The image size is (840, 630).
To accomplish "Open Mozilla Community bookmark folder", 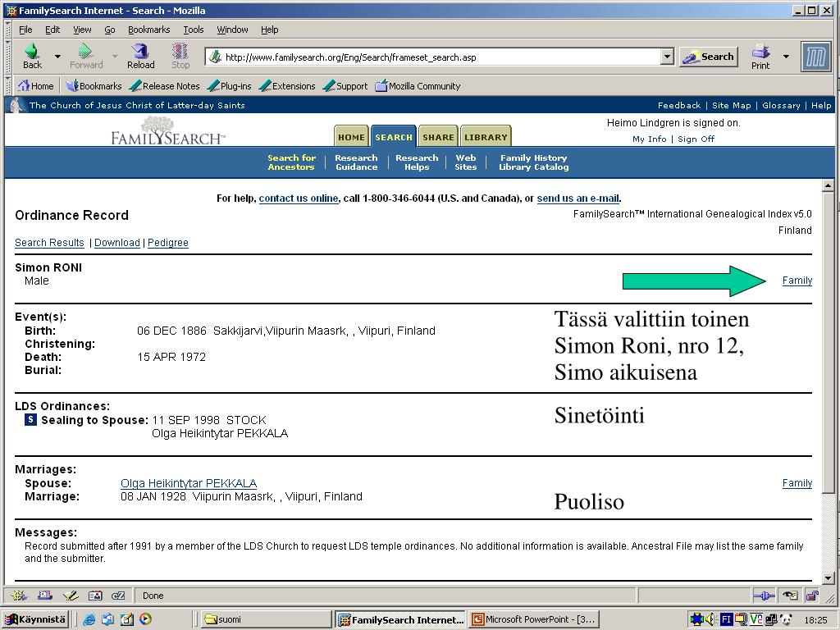I will click(x=418, y=85).
